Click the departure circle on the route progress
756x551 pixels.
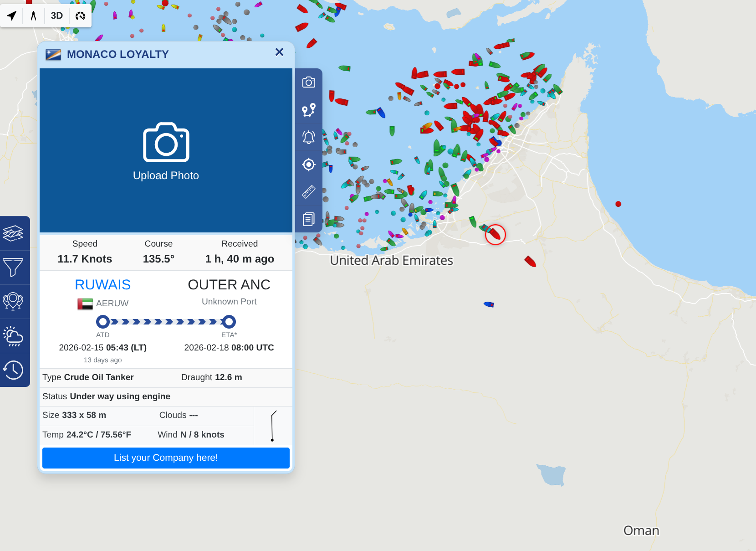103,322
